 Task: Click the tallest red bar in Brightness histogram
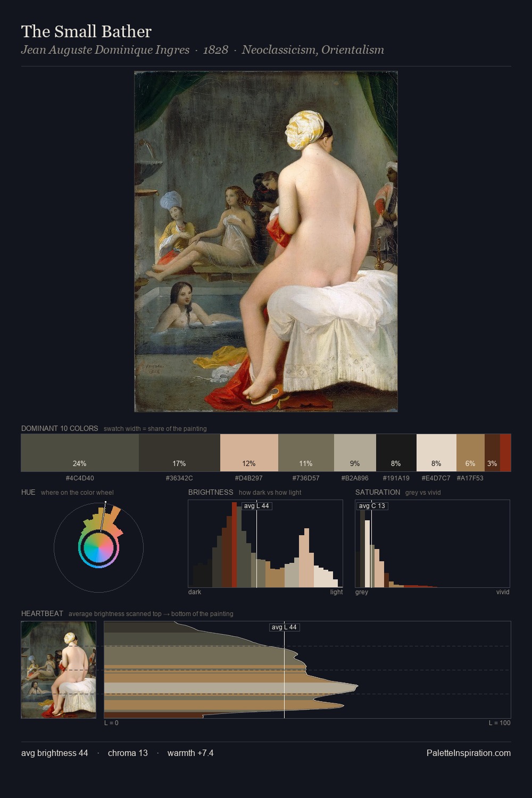[x=234, y=545]
